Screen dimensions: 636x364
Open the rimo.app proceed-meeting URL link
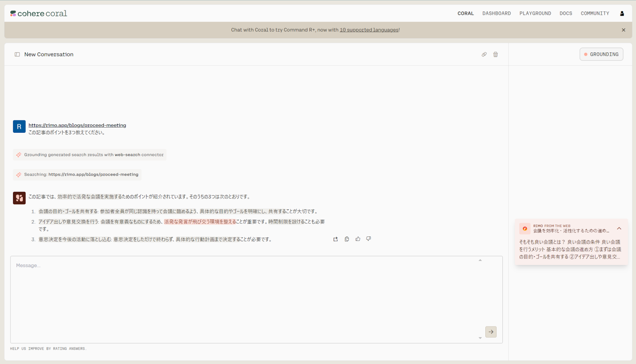click(x=77, y=125)
